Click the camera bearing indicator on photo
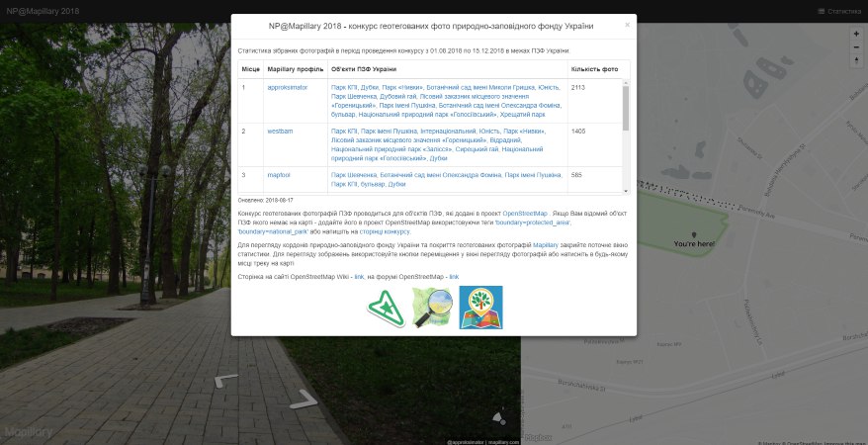Screen dimensions: 868x445 [499, 416]
